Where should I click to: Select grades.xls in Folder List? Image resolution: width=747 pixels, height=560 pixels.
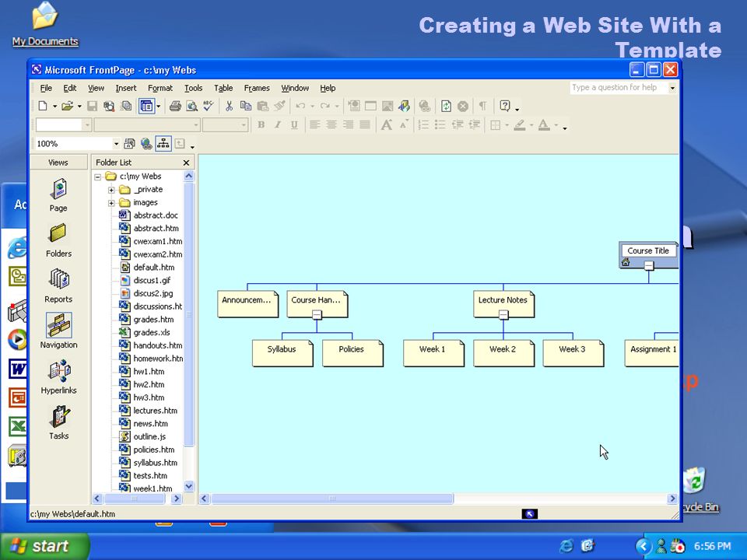152,332
